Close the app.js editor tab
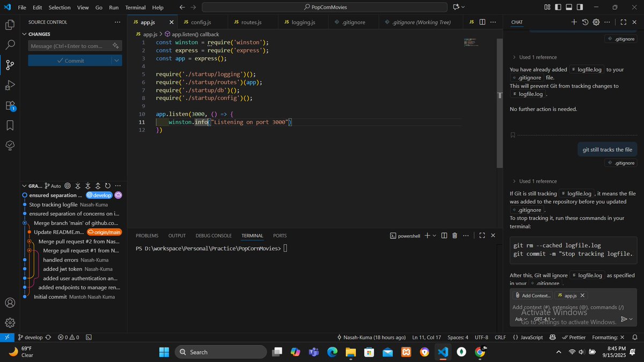644x362 pixels. point(172,22)
